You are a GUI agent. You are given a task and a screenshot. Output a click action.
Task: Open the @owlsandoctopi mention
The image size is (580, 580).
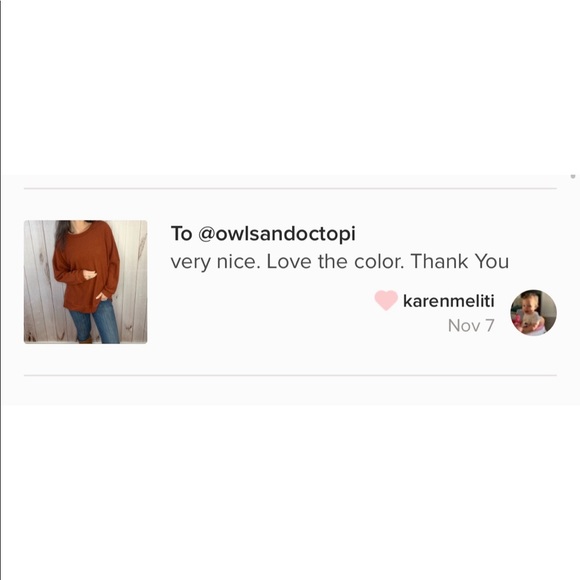[x=277, y=234]
